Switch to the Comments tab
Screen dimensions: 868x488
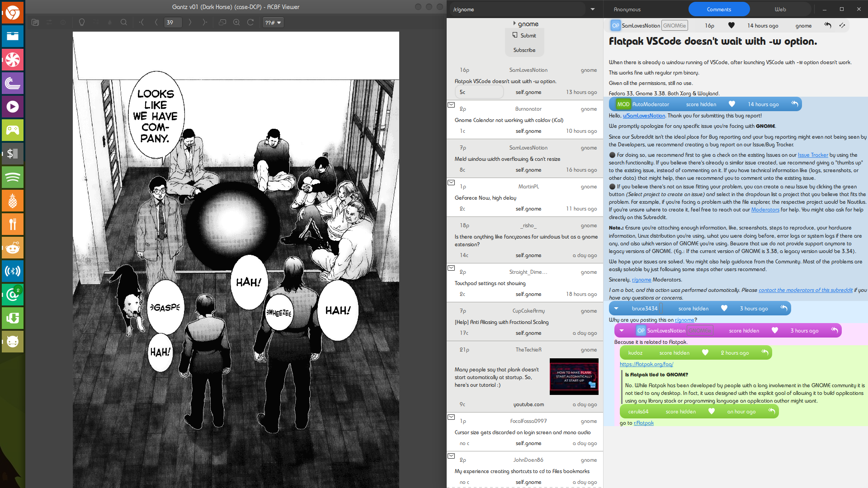point(719,9)
